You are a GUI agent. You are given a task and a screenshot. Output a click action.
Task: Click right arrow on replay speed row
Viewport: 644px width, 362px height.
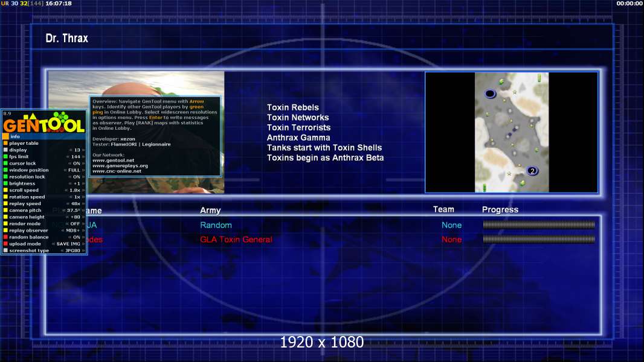(83, 203)
